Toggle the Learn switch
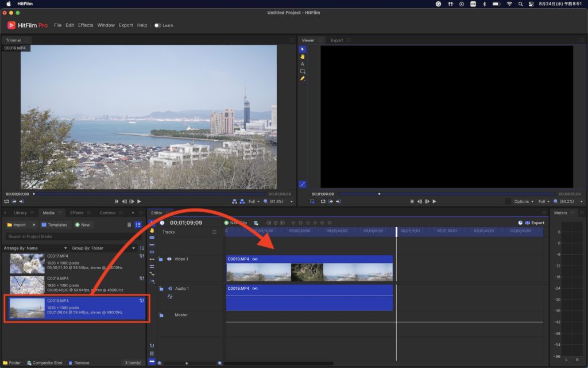The image size is (588, 368). coord(158,25)
